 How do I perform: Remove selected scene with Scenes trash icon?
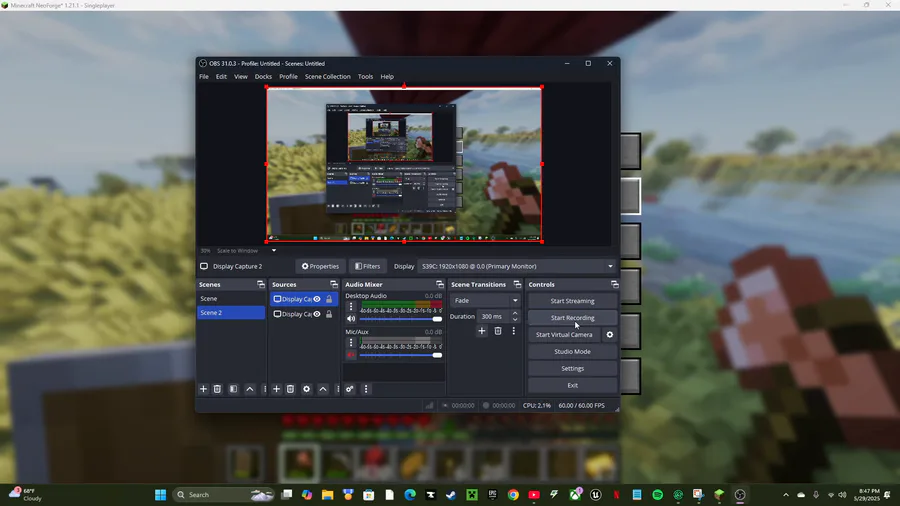point(217,389)
